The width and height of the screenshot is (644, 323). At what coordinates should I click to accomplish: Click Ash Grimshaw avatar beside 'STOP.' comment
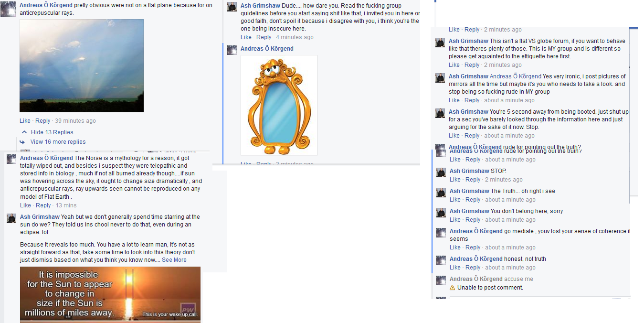pos(441,172)
